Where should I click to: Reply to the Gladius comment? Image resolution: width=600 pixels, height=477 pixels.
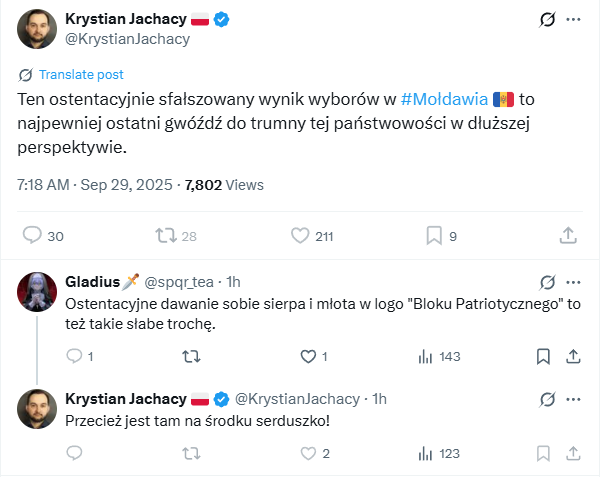pyautogui.click(x=74, y=356)
